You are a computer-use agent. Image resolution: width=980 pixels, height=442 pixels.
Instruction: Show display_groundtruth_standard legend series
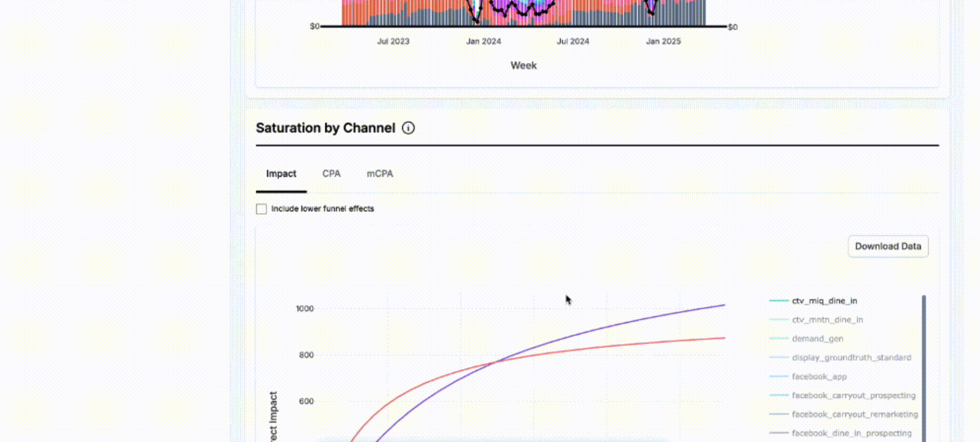[851, 358]
